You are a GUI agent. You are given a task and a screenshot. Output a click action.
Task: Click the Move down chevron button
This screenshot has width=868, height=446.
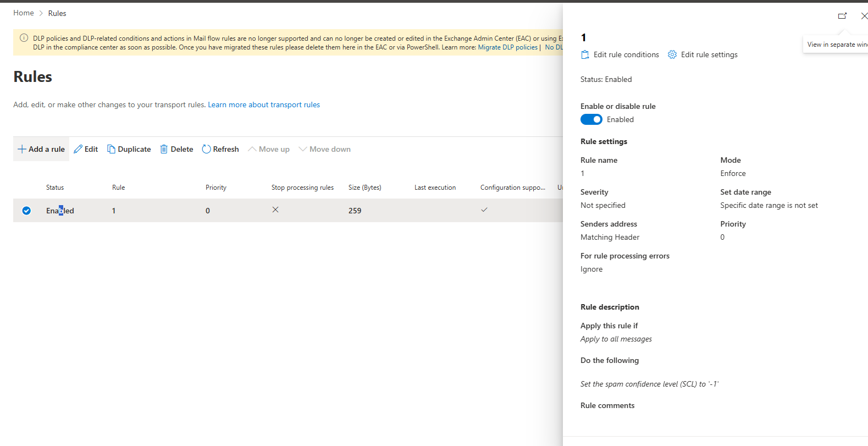click(x=324, y=149)
